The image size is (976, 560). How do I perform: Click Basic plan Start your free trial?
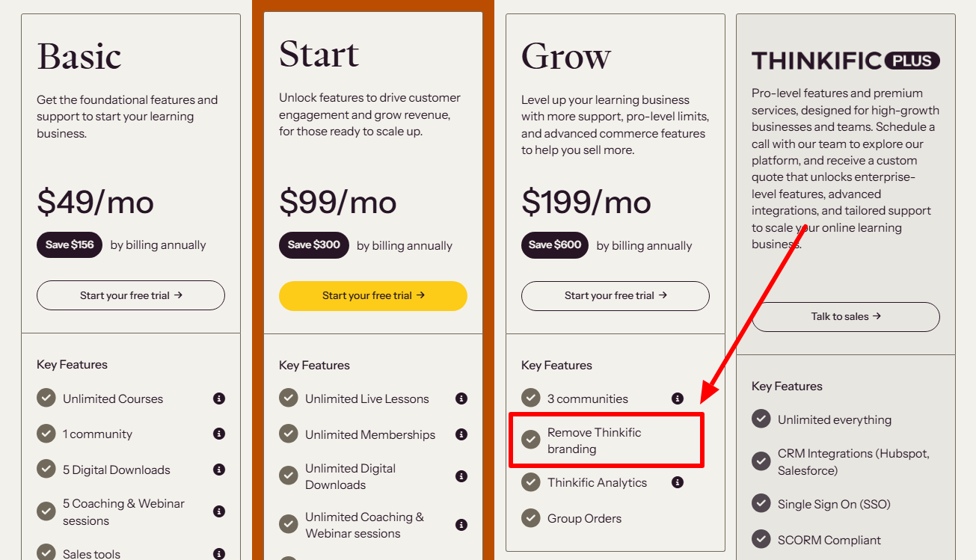[131, 295]
